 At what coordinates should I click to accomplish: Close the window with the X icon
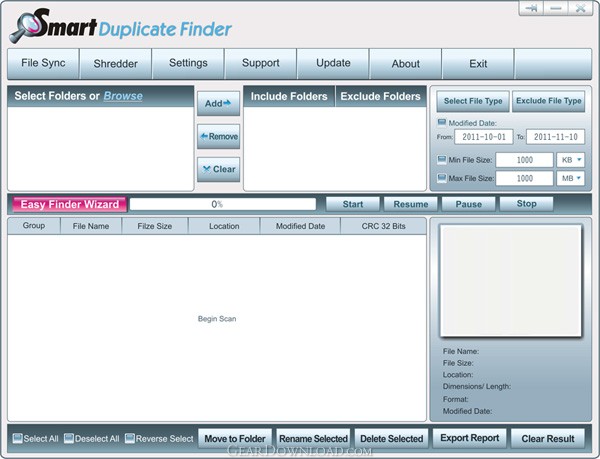coord(580,8)
